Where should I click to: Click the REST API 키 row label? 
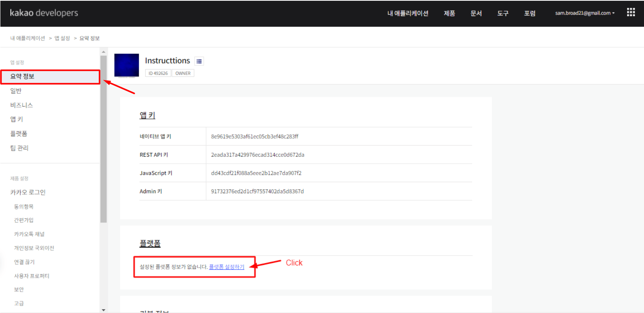[154, 155]
